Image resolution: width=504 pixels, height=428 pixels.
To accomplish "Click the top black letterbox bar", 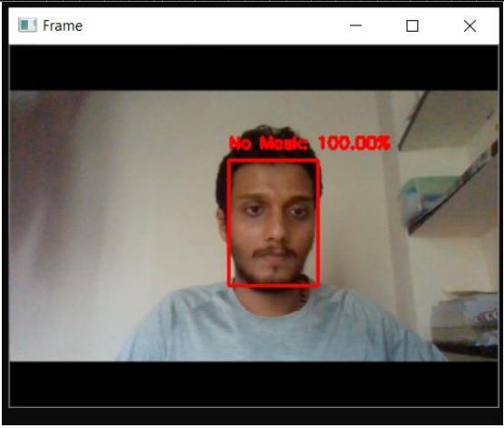I will pyautogui.click(x=254, y=68).
